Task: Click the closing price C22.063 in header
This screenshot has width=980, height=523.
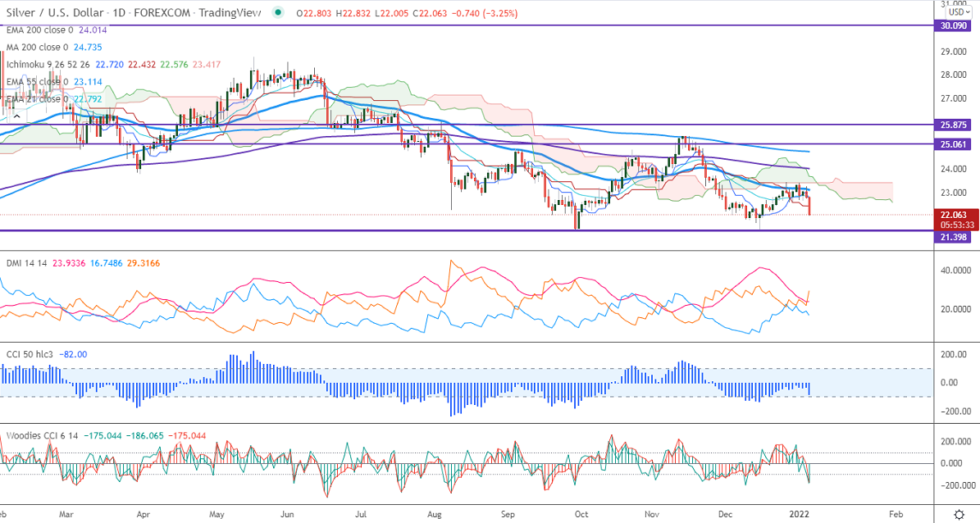Action: 430,13
